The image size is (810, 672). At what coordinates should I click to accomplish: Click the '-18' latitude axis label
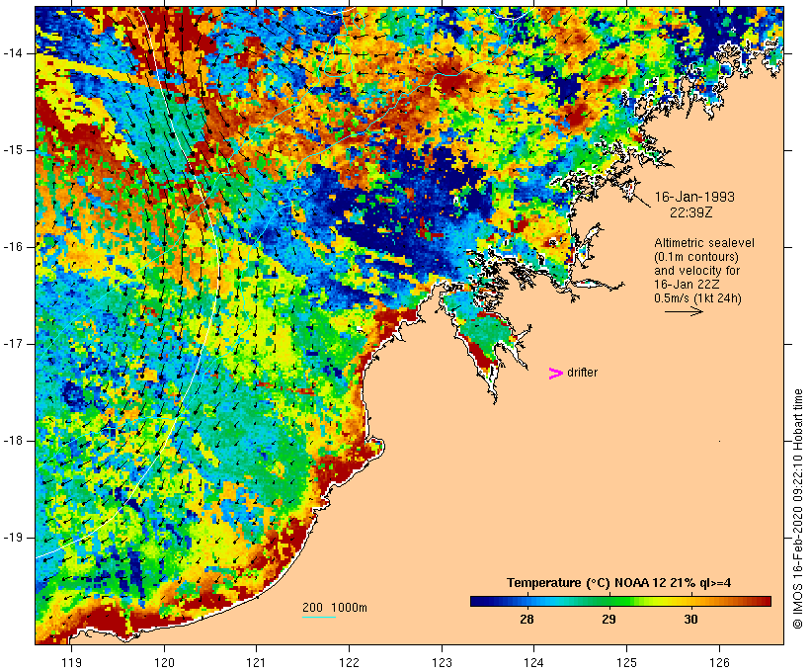pyautogui.click(x=13, y=441)
